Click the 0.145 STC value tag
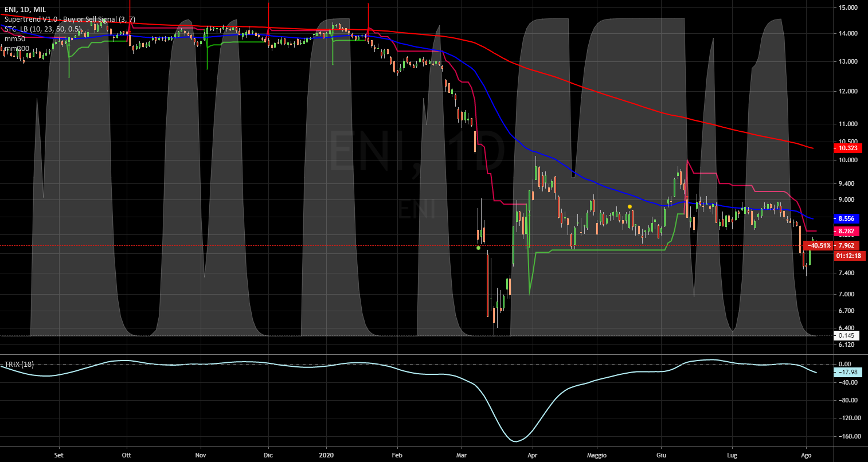This screenshot has height=462, width=868. pos(846,335)
